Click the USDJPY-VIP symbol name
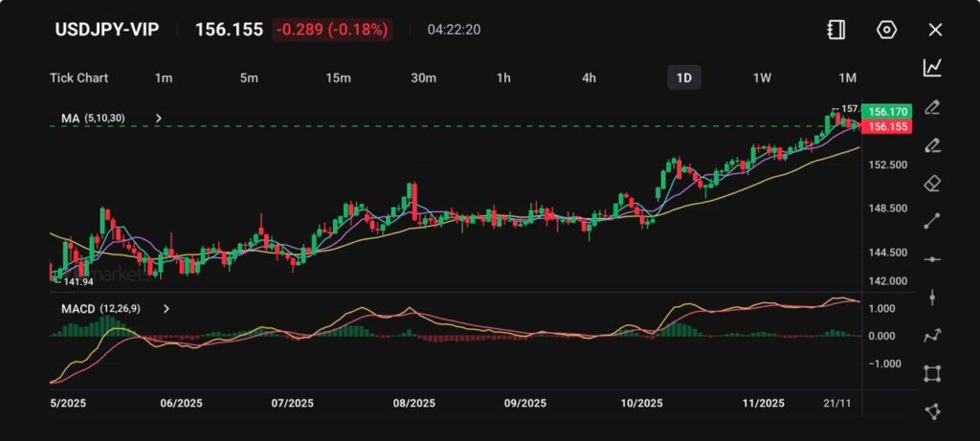980x441 pixels. point(105,30)
